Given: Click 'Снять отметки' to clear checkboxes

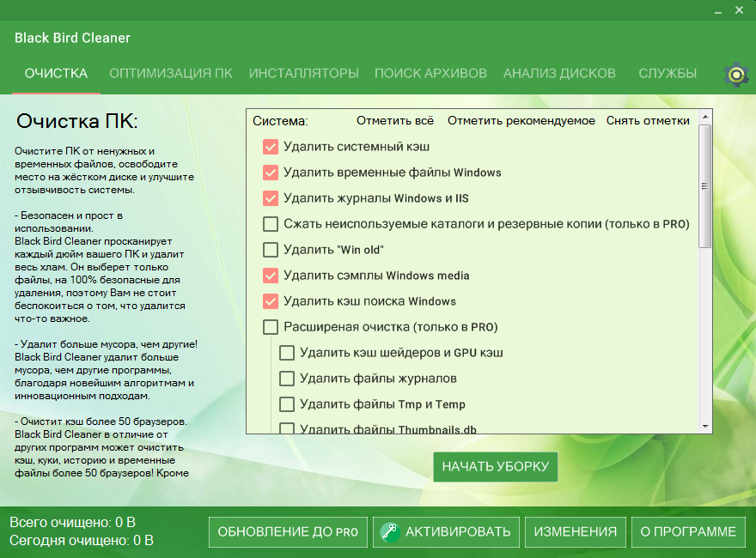Looking at the screenshot, I should tap(648, 120).
